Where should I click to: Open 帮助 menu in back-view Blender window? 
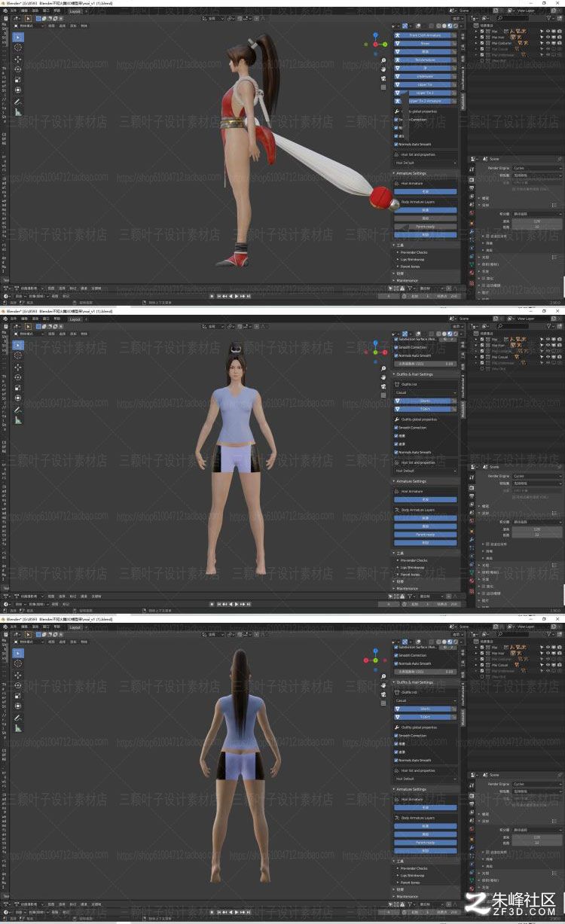pos(57,627)
